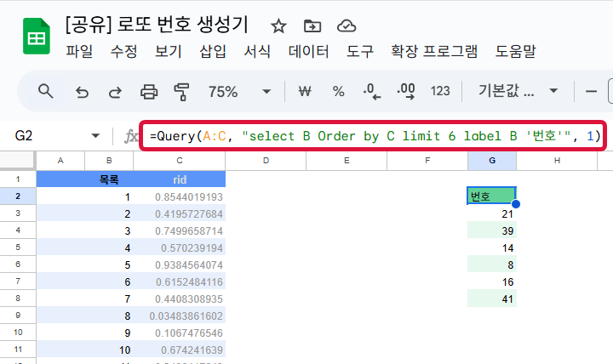613x364 pixels.
Task: Open the search menus magnifier icon
Action: click(x=46, y=91)
